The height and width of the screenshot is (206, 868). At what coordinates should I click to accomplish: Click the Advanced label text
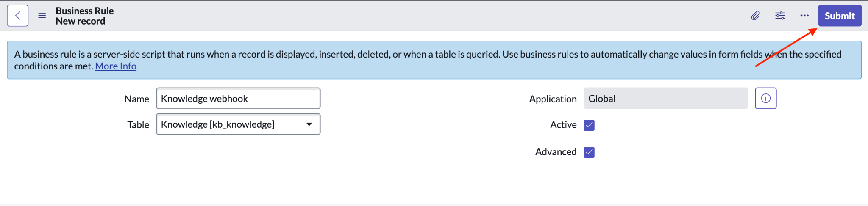(556, 152)
